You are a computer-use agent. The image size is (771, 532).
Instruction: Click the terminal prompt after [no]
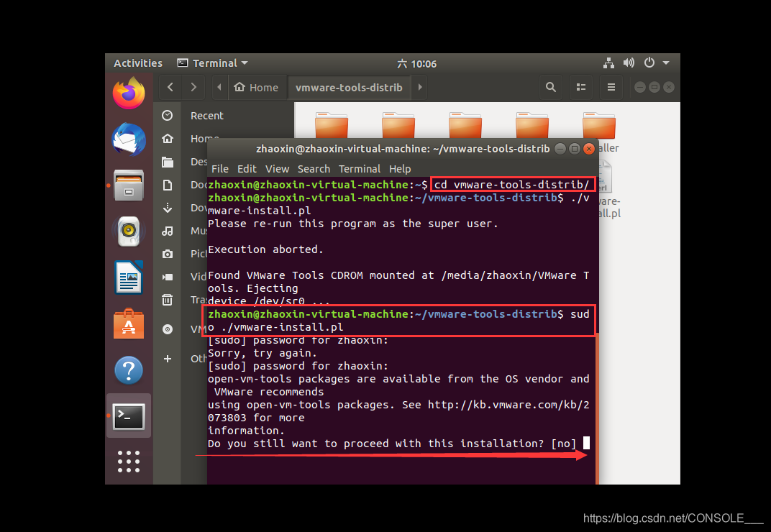tap(586, 444)
